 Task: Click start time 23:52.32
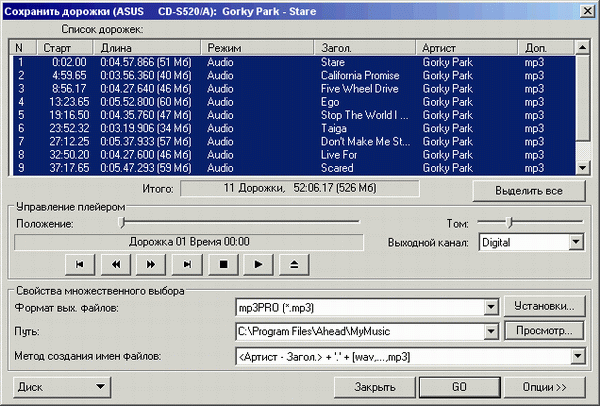[69, 128]
